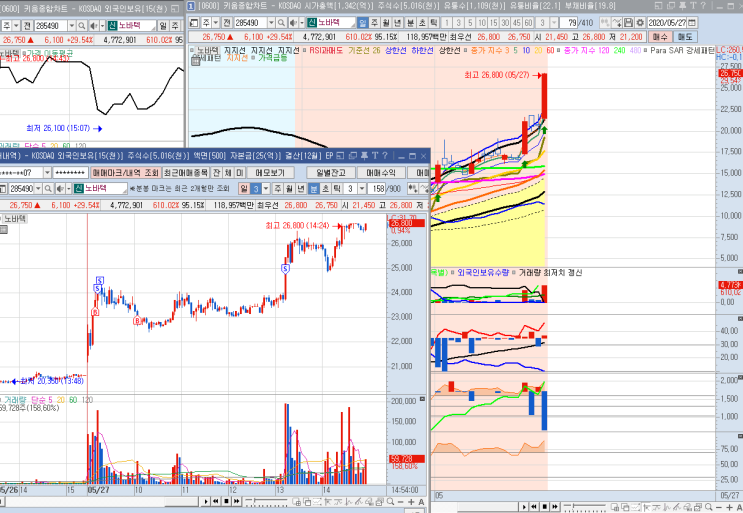The height and width of the screenshot is (513, 743).
Task: Select 틱 (tick) period in main chart
Action: pyautogui.click(x=434, y=23)
